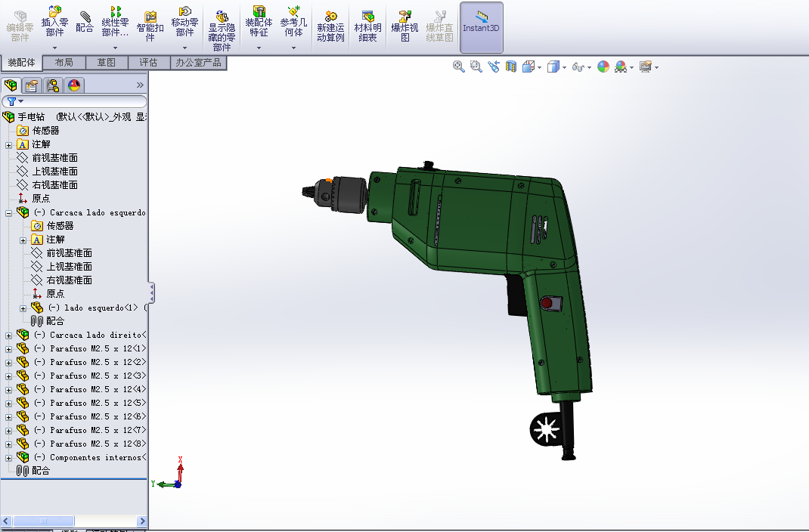
Task: Select the 前视基准面 plane under 手电钻
Action: click(54, 158)
